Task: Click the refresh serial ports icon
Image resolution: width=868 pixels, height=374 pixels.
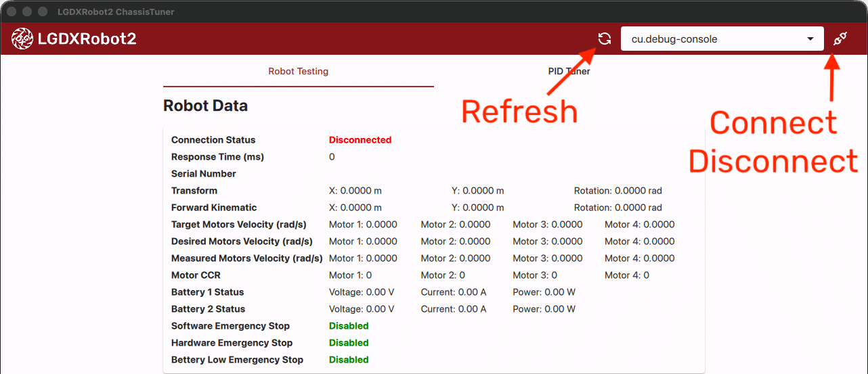Action: click(605, 39)
